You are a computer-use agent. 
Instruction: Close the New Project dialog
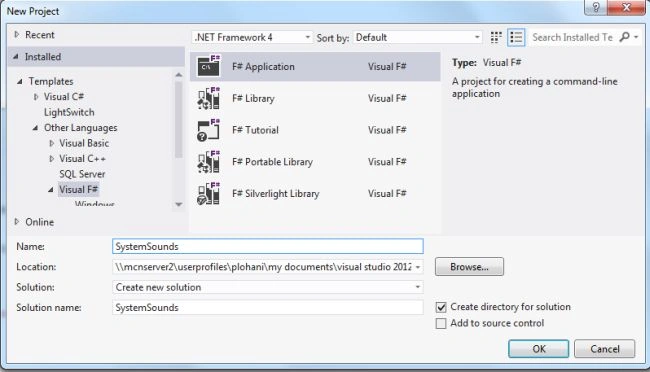pyautogui.click(x=626, y=7)
